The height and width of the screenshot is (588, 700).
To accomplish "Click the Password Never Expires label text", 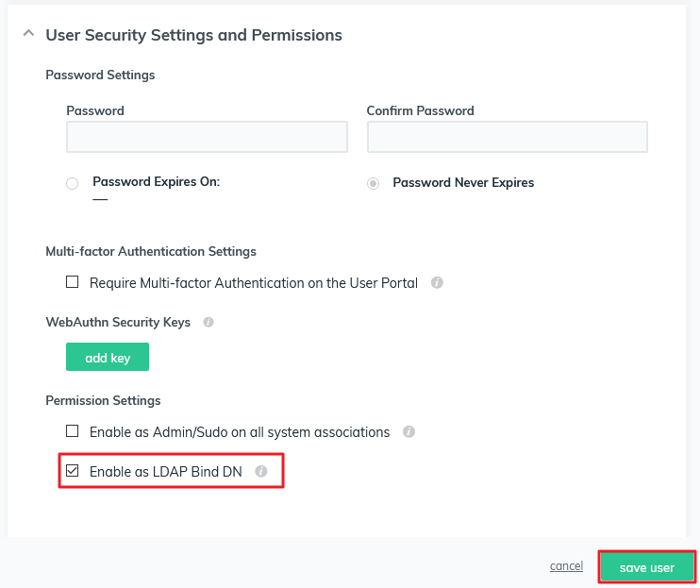I will [x=463, y=182].
